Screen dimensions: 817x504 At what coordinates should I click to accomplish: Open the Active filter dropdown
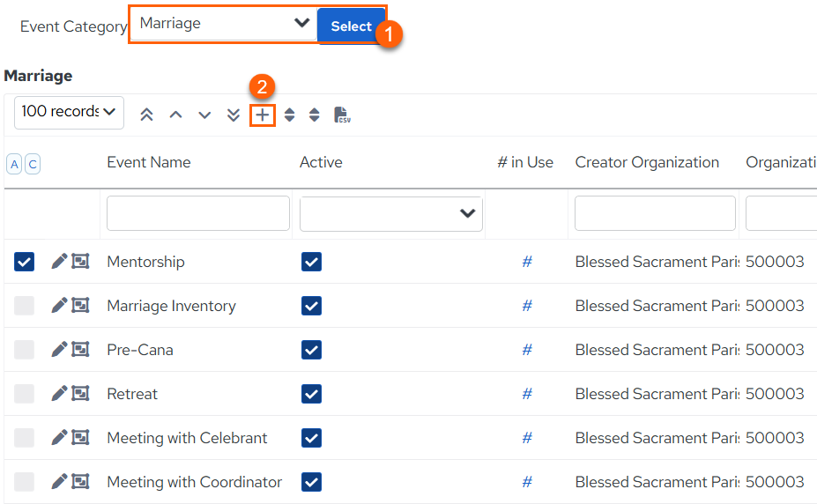pyautogui.click(x=390, y=213)
